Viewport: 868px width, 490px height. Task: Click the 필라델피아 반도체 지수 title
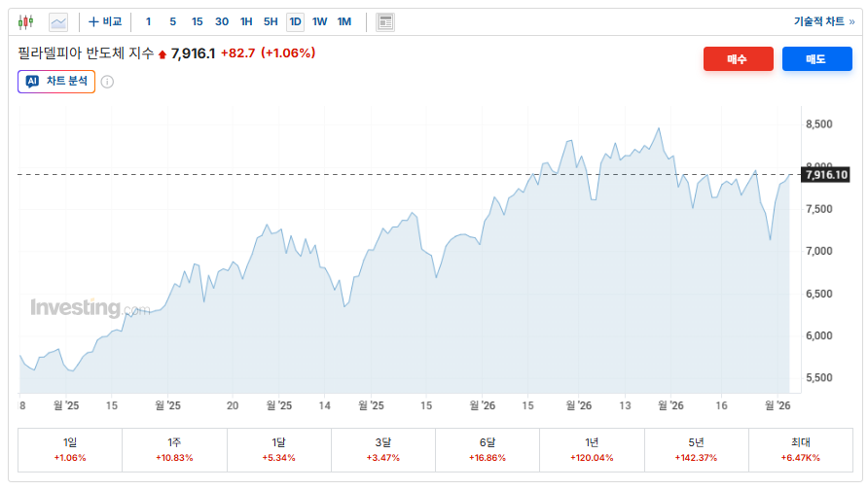pyautogui.click(x=86, y=53)
